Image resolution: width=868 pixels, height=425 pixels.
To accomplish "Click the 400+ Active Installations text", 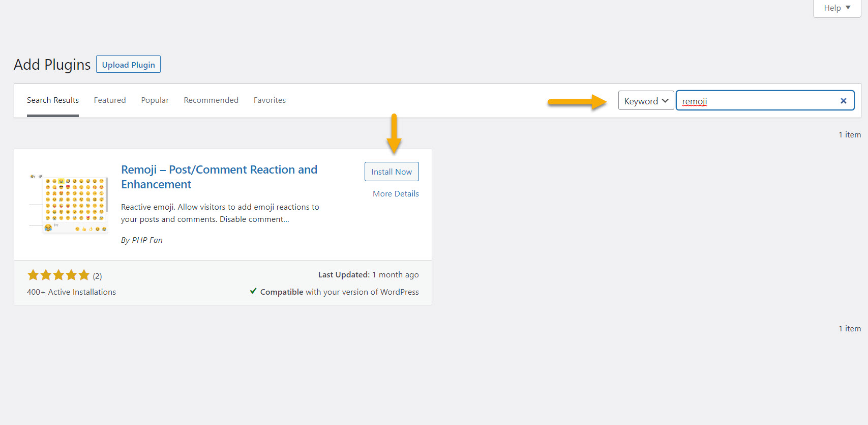I will point(71,292).
